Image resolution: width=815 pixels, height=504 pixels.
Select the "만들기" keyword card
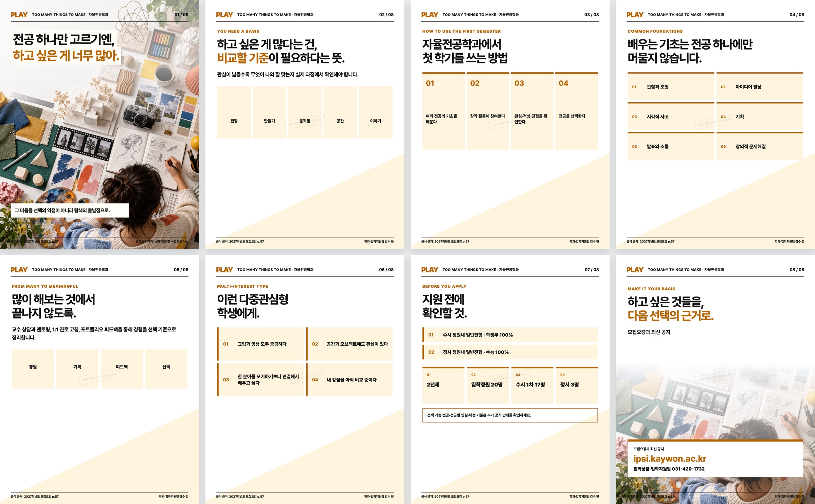click(269, 112)
